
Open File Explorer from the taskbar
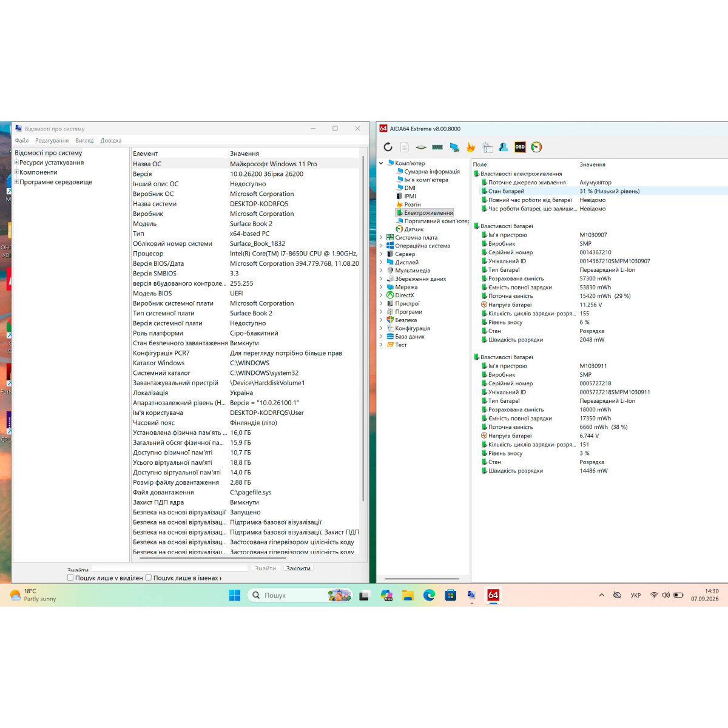point(408,595)
